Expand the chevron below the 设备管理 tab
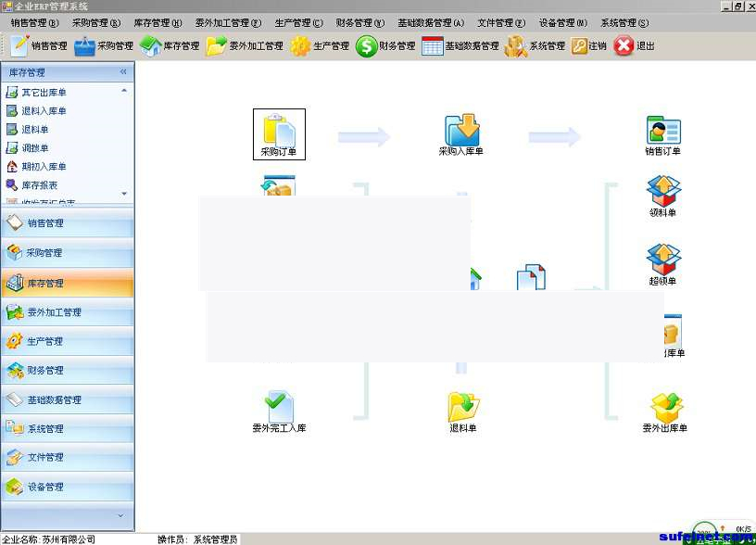The width and height of the screenshot is (756, 545). tap(120, 515)
